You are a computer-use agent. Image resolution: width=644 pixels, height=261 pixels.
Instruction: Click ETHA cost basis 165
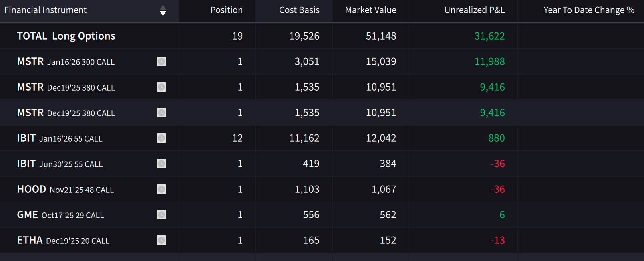tap(311, 240)
